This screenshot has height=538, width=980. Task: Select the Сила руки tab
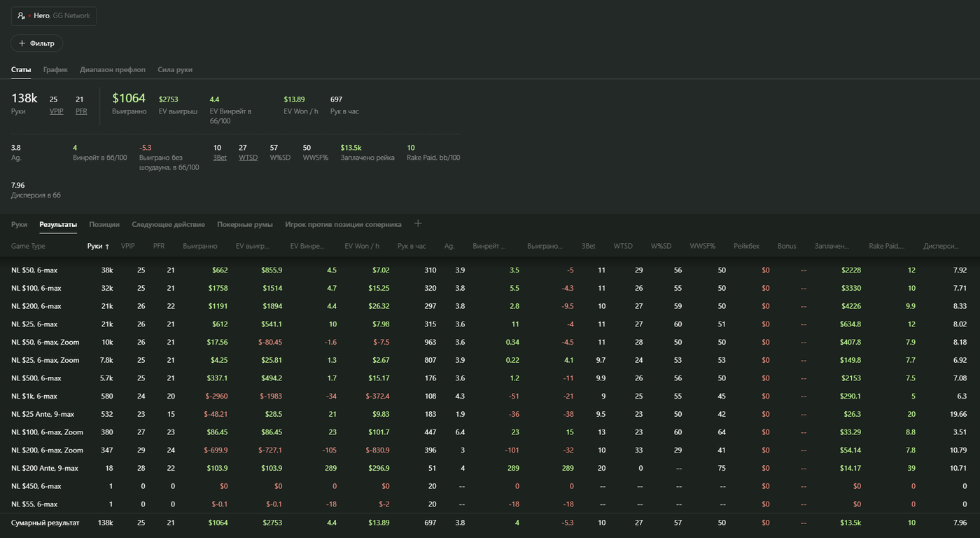click(175, 69)
